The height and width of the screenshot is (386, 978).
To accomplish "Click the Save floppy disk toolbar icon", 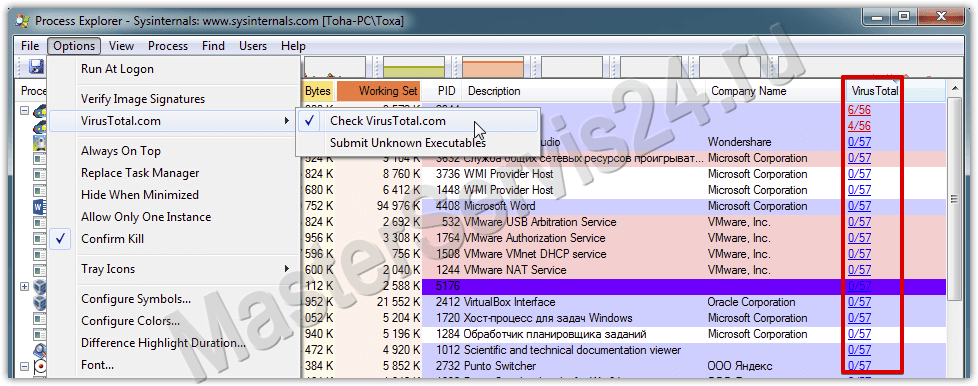I will pyautogui.click(x=36, y=67).
